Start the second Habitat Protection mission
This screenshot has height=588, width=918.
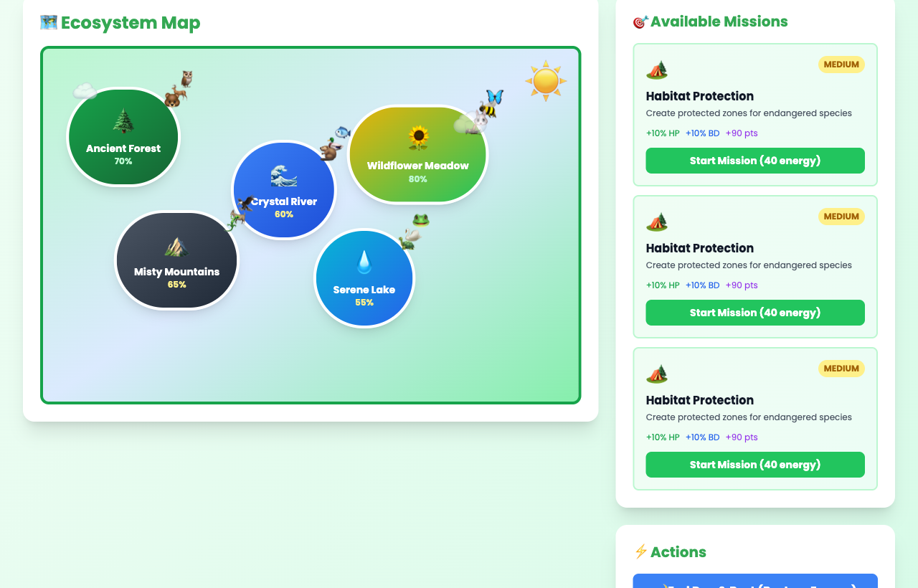coord(755,313)
